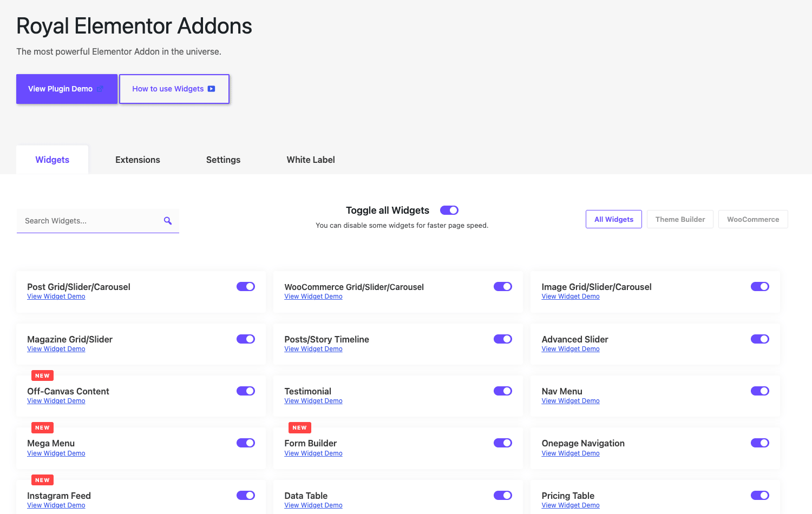
Task: View Widget Demo for Advanced Slider
Action: point(571,349)
